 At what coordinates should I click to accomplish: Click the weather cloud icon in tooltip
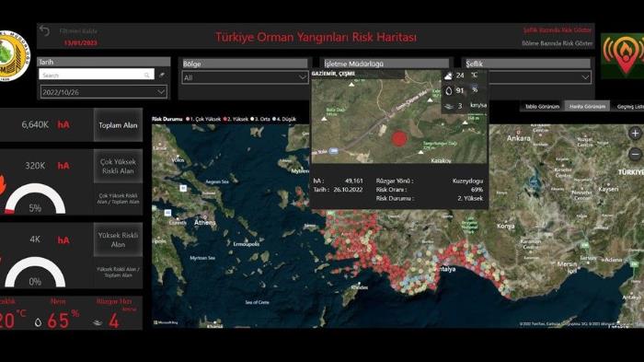click(x=449, y=76)
